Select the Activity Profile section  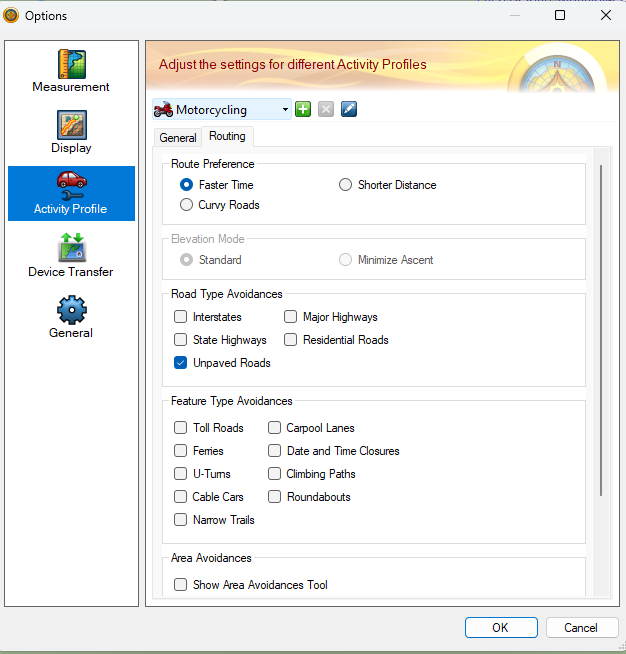[71, 193]
